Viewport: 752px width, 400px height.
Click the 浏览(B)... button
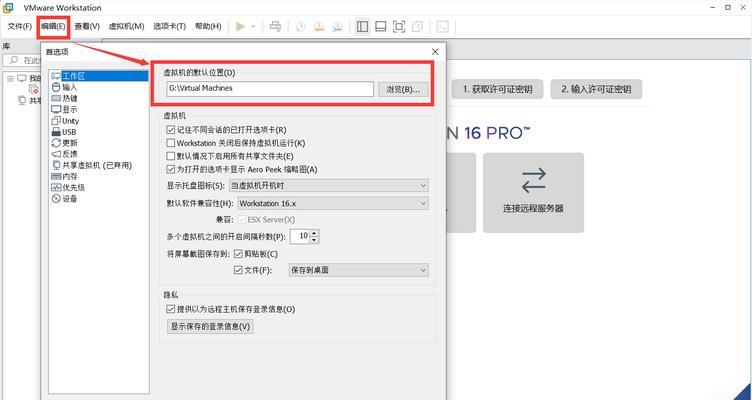403,89
